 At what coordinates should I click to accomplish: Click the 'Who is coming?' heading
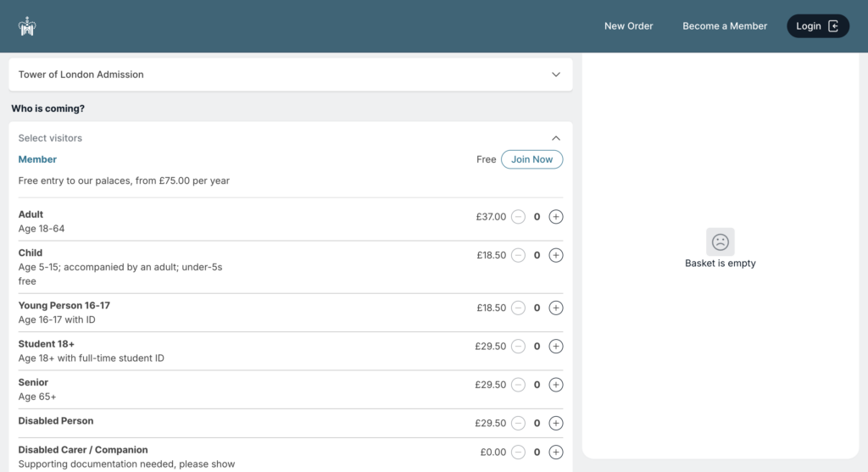48,108
